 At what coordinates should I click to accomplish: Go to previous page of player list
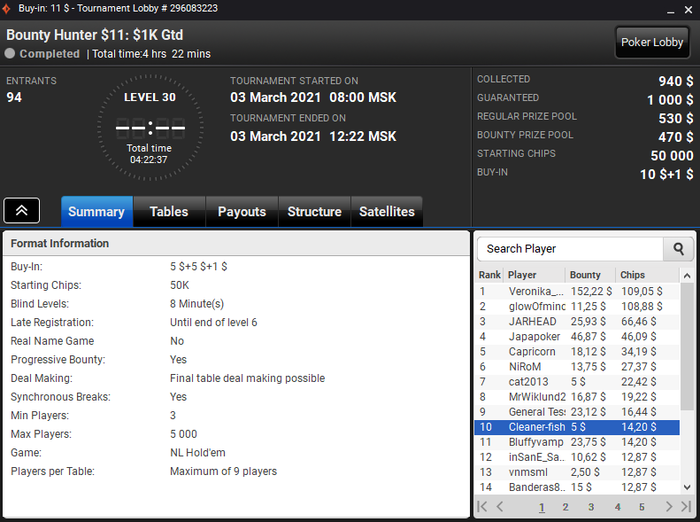point(500,506)
